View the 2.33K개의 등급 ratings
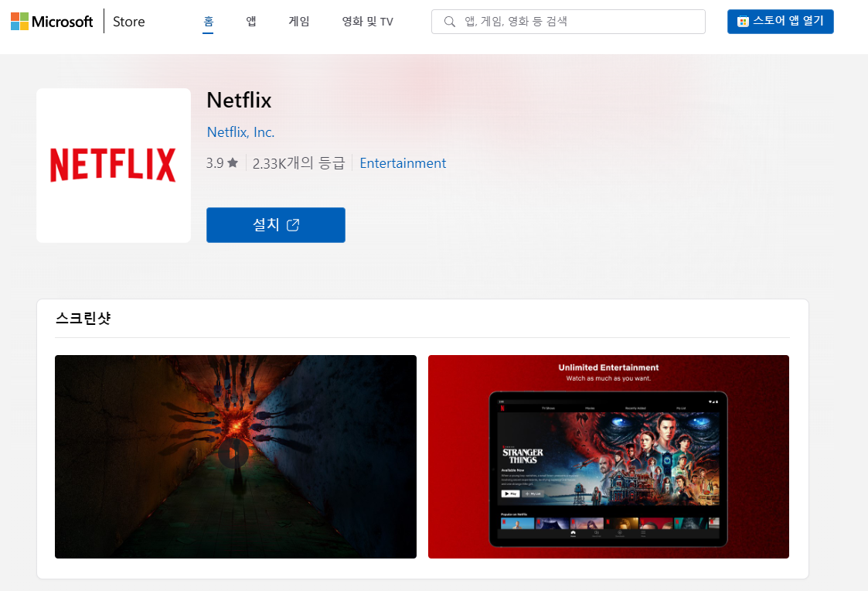Image resolution: width=868 pixels, height=591 pixels. click(x=298, y=163)
